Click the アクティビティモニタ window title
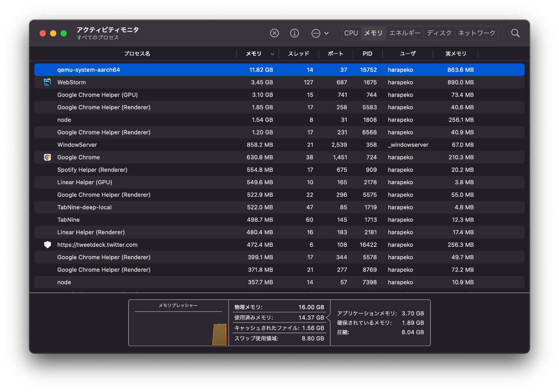The width and height of the screenshot is (559, 392). click(x=108, y=30)
